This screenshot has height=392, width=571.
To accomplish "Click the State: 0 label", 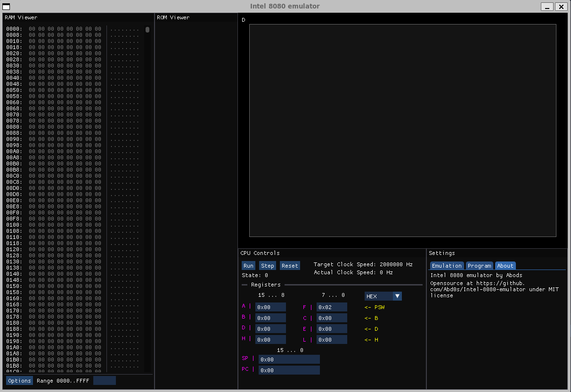I will [255, 275].
